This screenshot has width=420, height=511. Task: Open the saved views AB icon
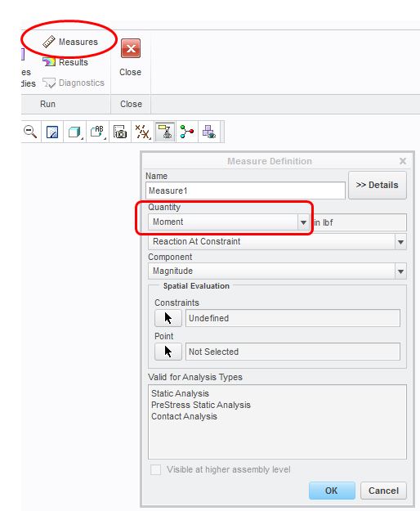click(x=97, y=132)
